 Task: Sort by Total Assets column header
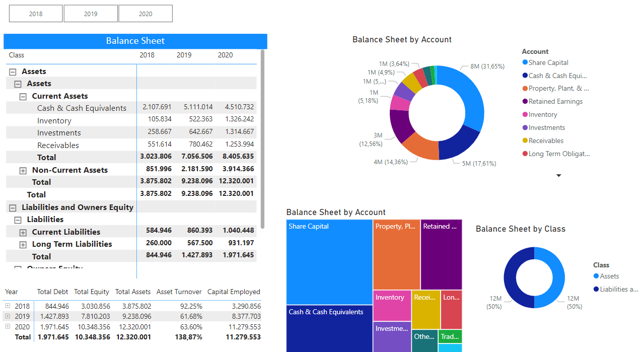pos(133,292)
